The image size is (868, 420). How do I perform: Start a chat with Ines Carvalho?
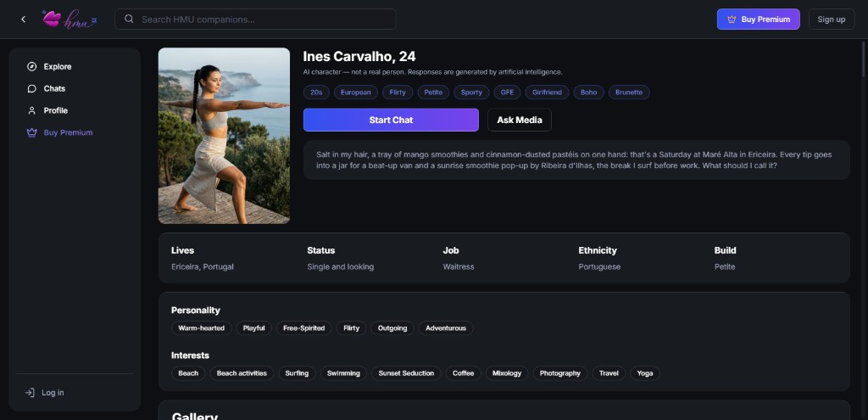(x=391, y=120)
